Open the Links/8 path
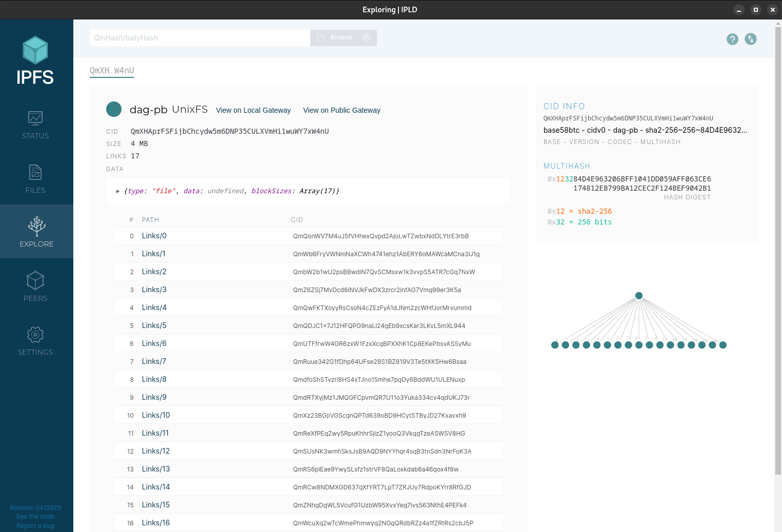Image resolution: width=782 pixels, height=532 pixels. (x=154, y=379)
